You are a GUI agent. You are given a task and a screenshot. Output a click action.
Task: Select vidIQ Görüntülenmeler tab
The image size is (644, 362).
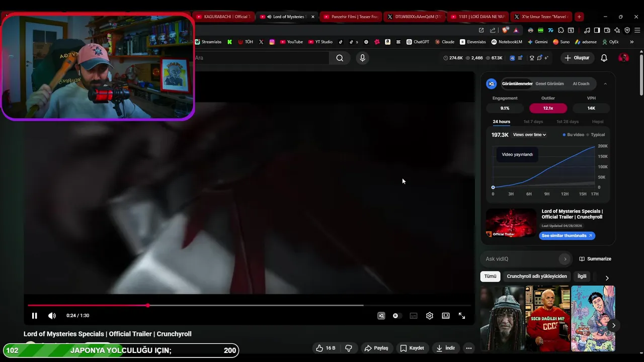coord(517,84)
